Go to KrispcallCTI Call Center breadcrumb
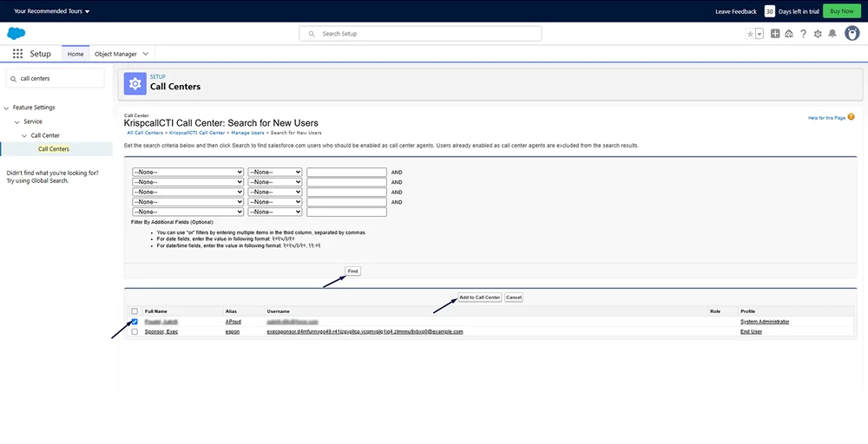Screen dimensions: 868x444 point(197,133)
